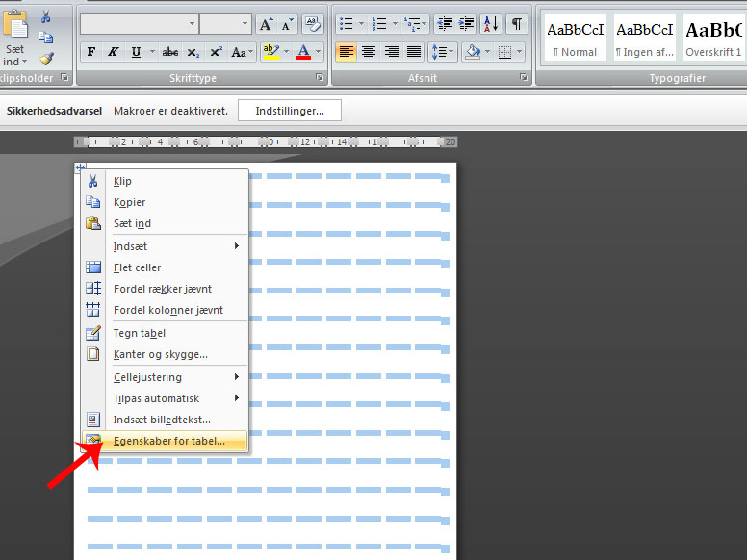
Task: Toggle superscript formatting
Action: tap(216, 52)
